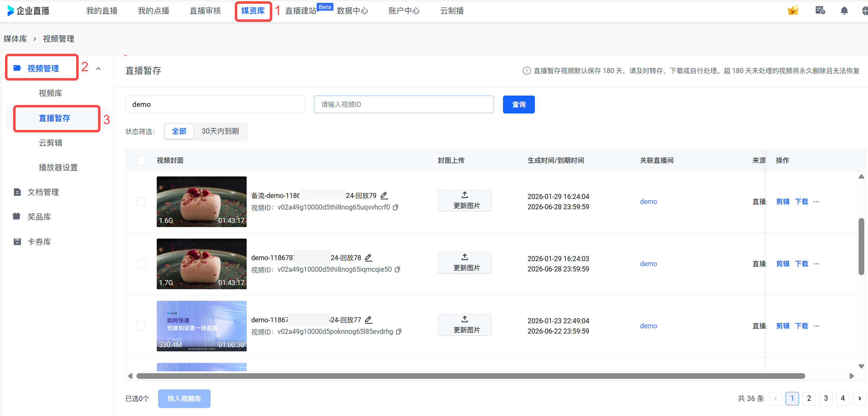
Task: Click the crown VIP icon in header
Action: coord(792,10)
